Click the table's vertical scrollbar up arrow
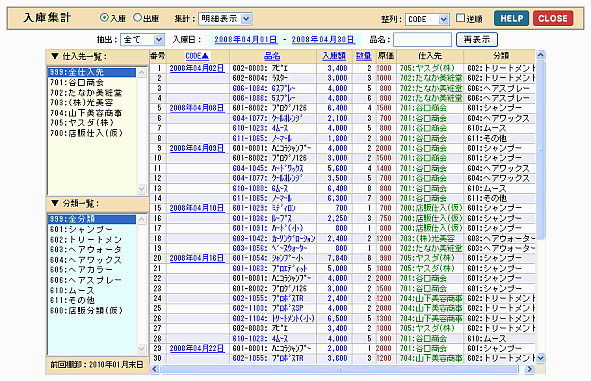The height and width of the screenshot is (381, 591). click(540, 55)
